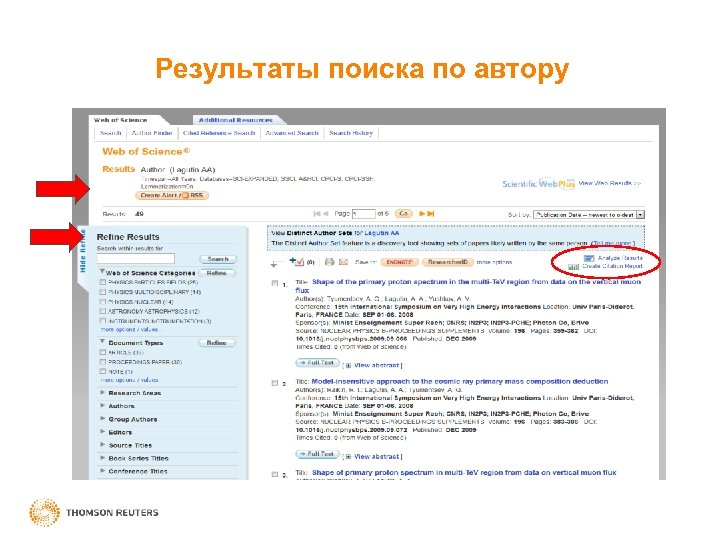Open Full Text for result 1
The image size is (720, 540).
(317, 363)
